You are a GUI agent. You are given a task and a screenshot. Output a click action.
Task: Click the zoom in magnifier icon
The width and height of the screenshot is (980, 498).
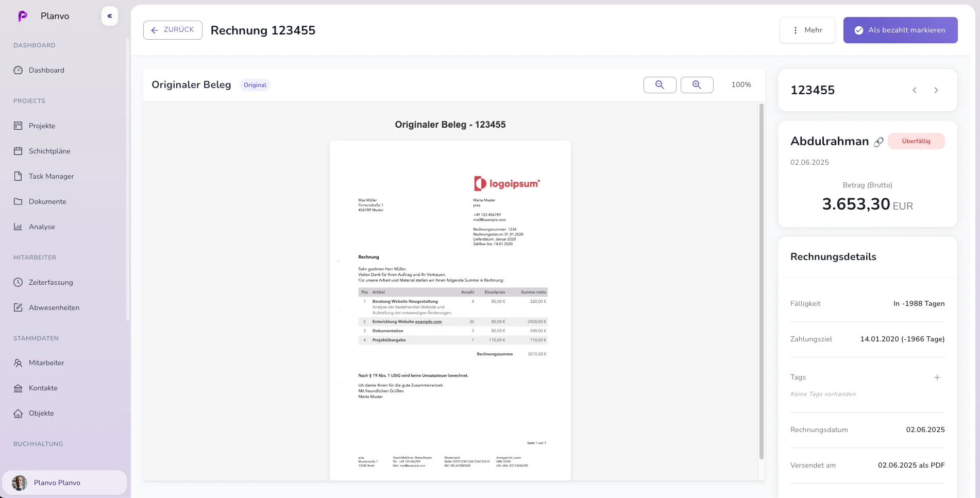pos(697,85)
